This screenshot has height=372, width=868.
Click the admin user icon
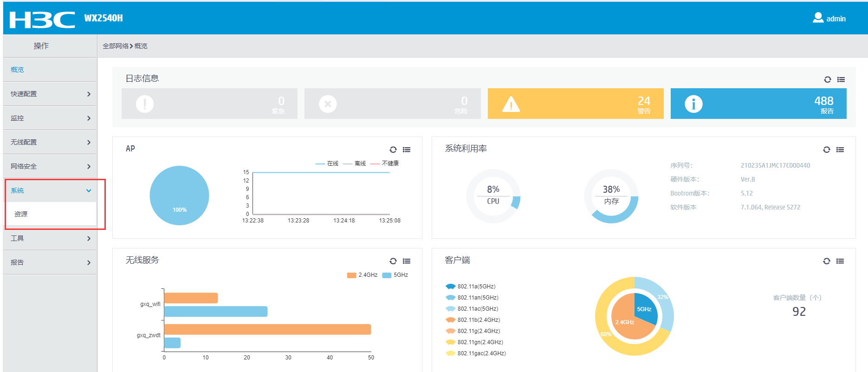click(818, 18)
